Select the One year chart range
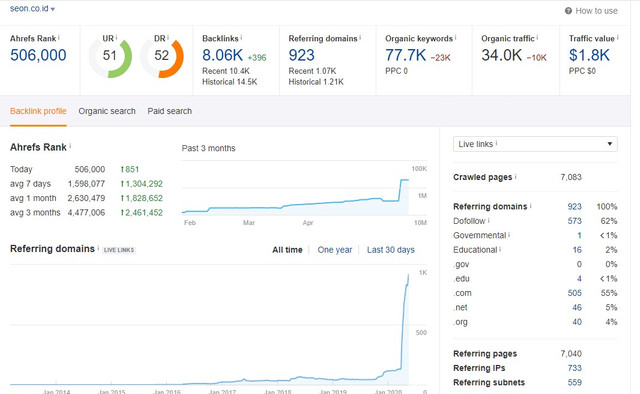Screen dimensions: 640x394 [335, 250]
